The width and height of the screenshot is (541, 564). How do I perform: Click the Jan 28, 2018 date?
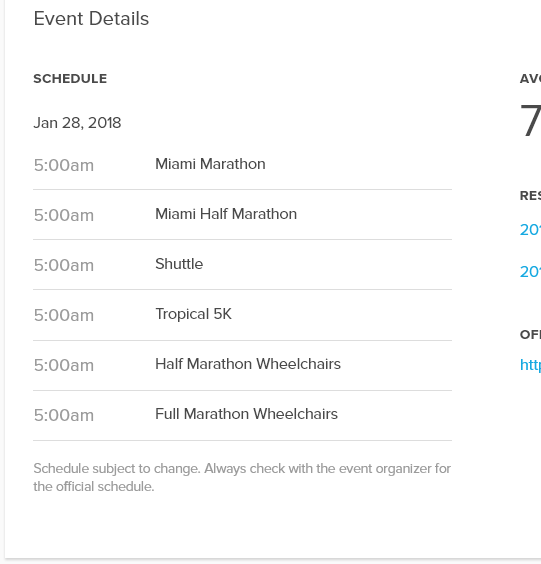[77, 123]
